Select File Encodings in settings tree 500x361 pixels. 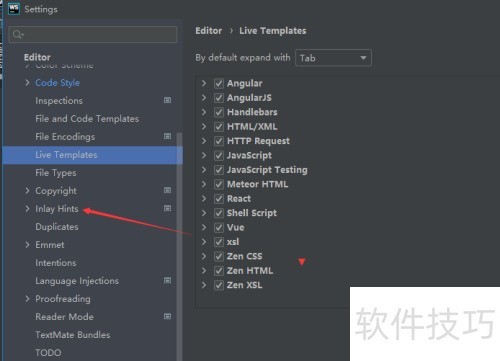(65, 137)
